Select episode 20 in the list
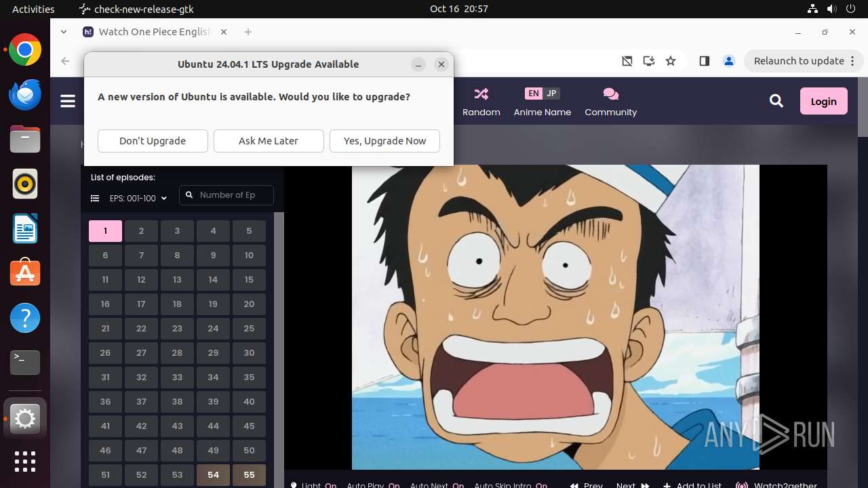The width and height of the screenshot is (868, 488). [x=249, y=304]
